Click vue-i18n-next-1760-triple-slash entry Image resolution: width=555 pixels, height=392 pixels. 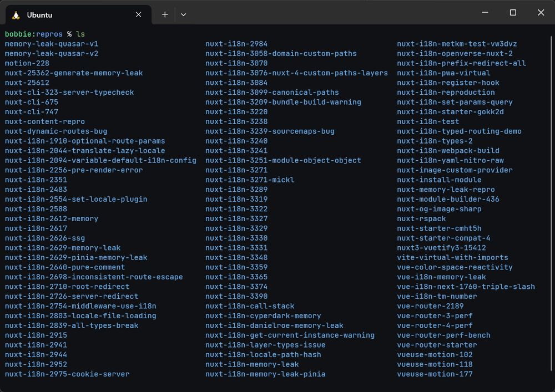(x=466, y=287)
